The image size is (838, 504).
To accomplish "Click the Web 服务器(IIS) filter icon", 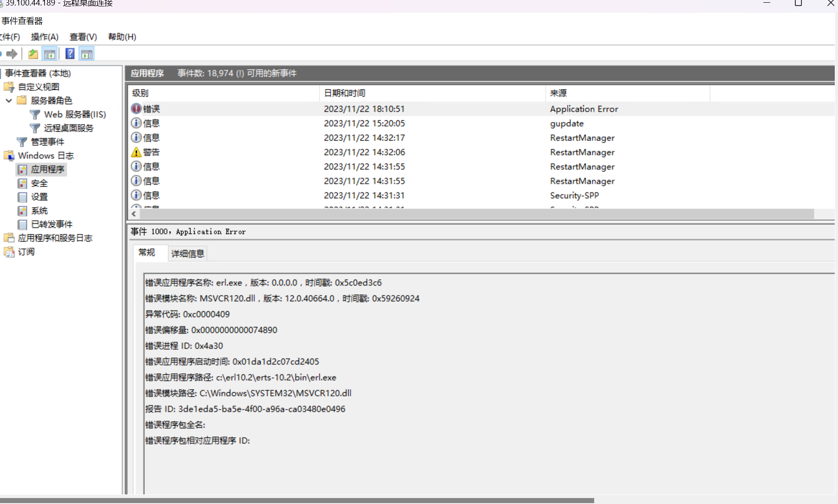I will pyautogui.click(x=35, y=114).
